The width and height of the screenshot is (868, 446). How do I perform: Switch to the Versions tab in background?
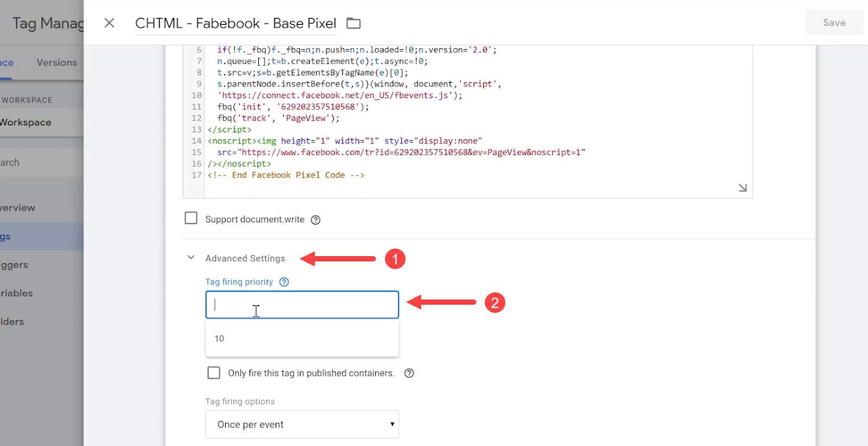pyautogui.click(x=57, y=62)
